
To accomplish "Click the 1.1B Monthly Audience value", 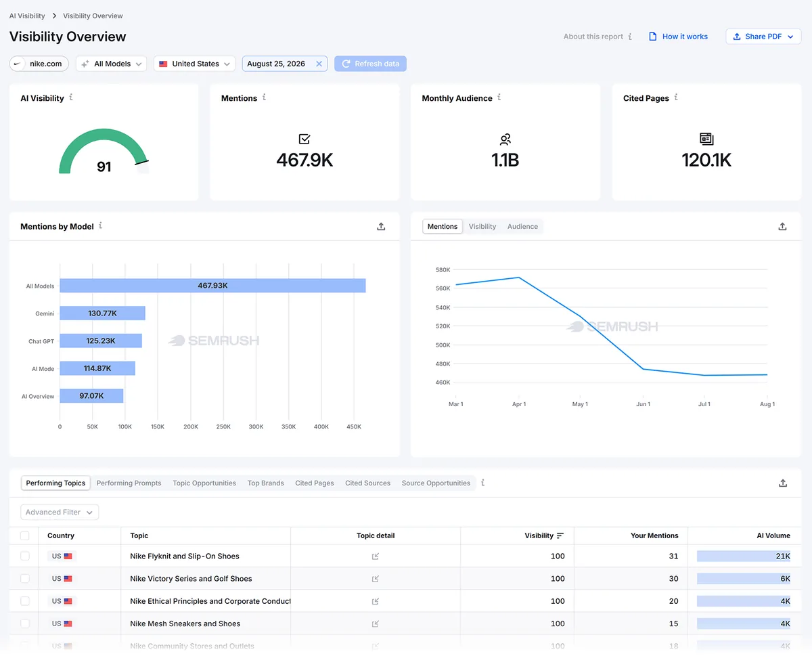I will (505, 160).
